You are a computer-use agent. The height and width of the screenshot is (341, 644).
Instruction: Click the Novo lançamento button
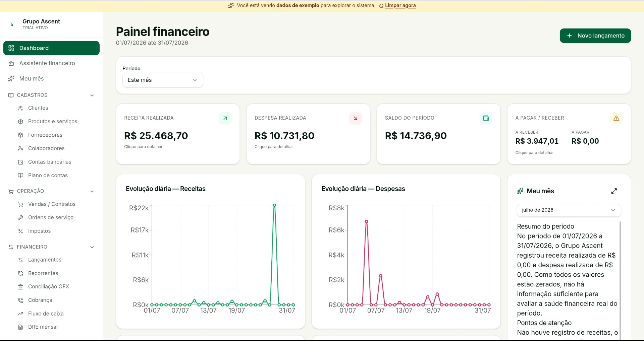coord(595,36)
